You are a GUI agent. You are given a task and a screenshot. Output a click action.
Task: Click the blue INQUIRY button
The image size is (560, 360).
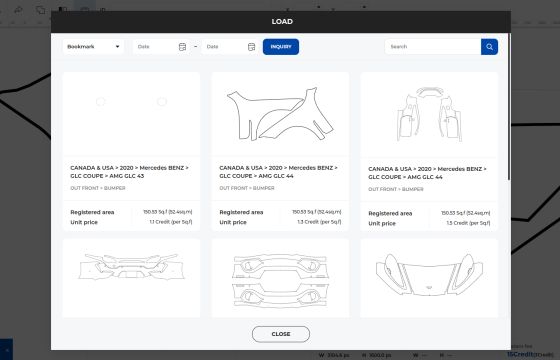[x=281, y=47]
